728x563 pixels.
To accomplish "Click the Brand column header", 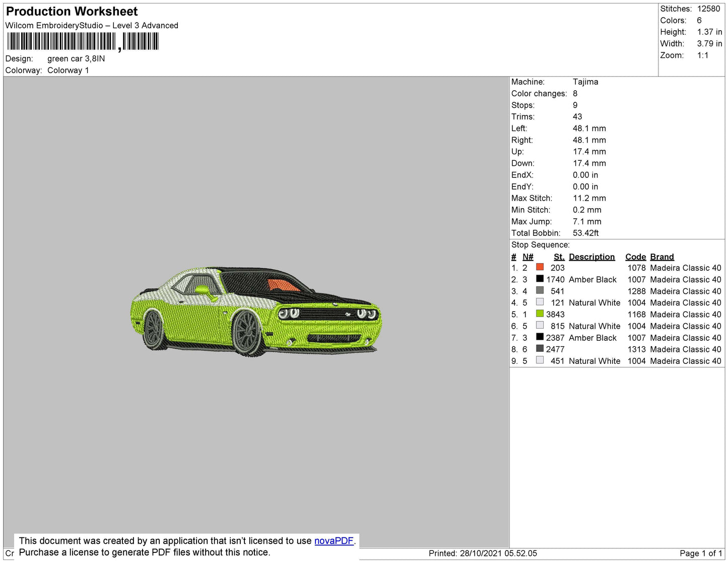I will point(662,257).
